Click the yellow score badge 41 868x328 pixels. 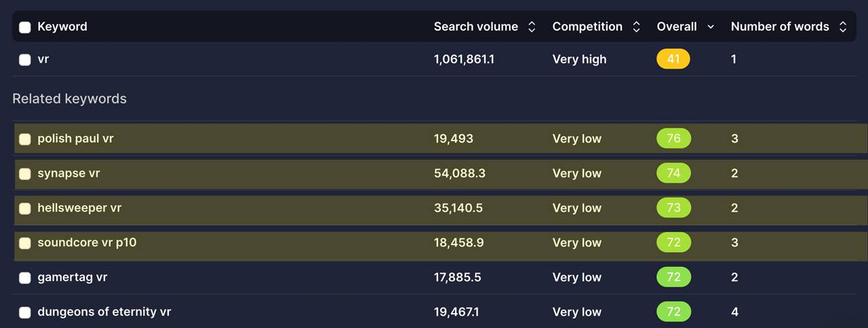tap(673, 59)
